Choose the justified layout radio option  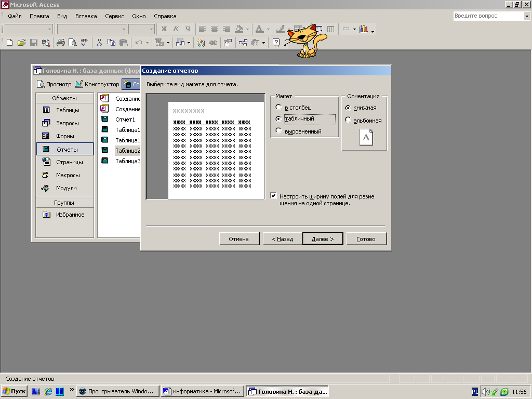click(278, 131)
